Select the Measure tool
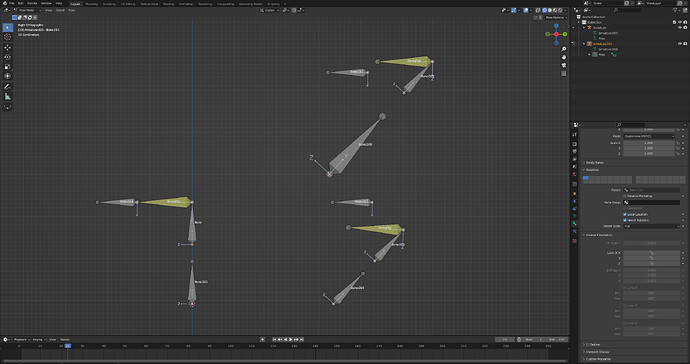The width and height of the screenshot is (690, 364). coord(7,96)
